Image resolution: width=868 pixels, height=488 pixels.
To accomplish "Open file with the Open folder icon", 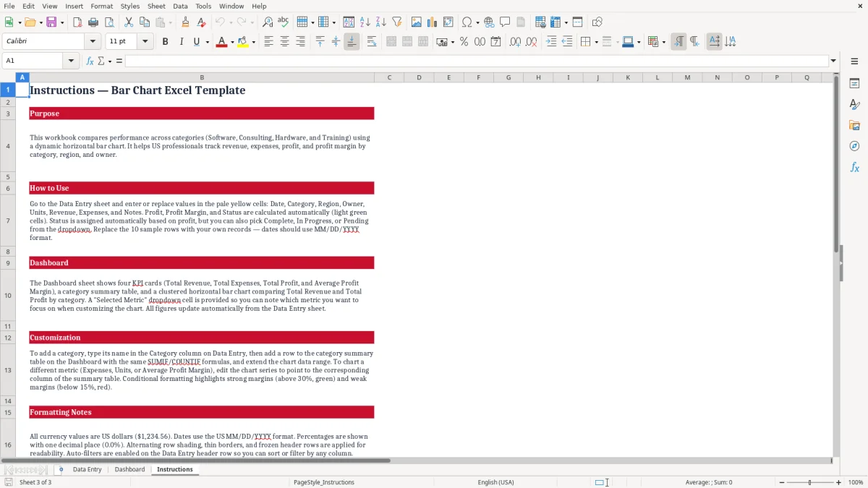I will click(x=29, y=22).
